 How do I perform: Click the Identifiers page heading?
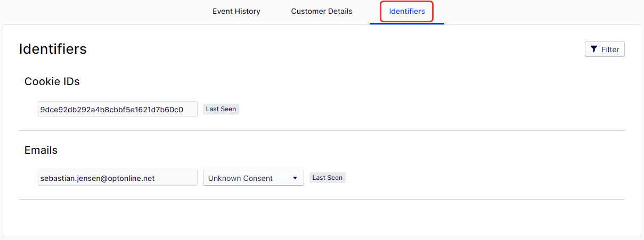(53, 49)
